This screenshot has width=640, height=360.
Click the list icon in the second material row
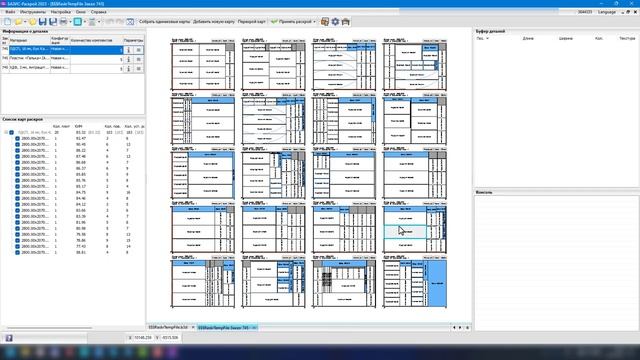(139, 59)
